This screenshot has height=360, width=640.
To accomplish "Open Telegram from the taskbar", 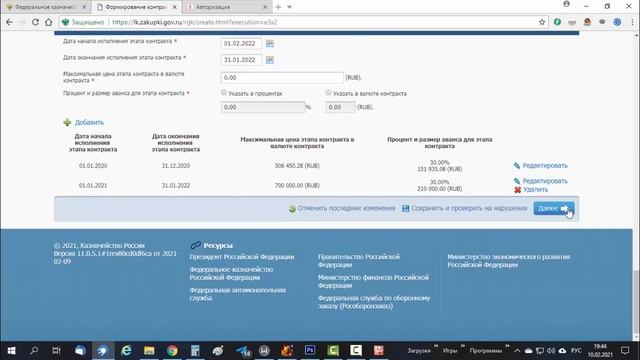I will tap(244, 350).
